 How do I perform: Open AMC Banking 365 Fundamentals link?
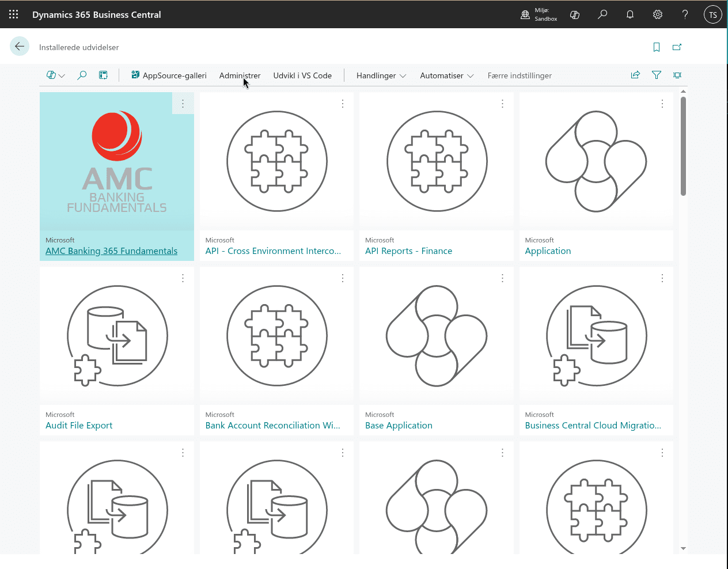coord(111,251)
